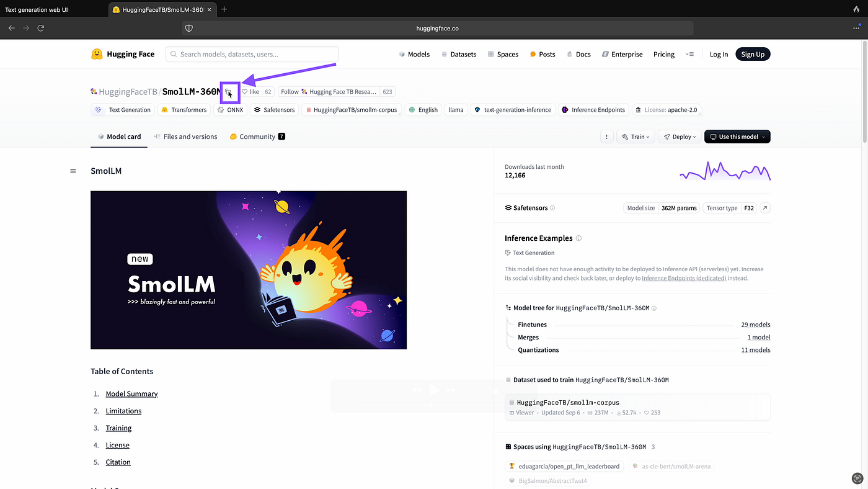This screenshot has height=489, width=868.
Task: Click the screenshot tool icon at bottom right
Action: click(856, 478)
